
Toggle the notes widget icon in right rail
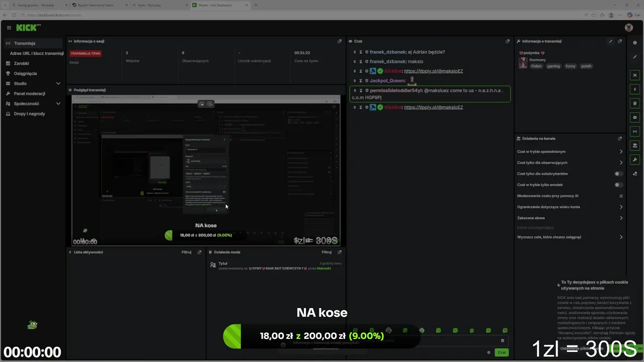(635, 103)
